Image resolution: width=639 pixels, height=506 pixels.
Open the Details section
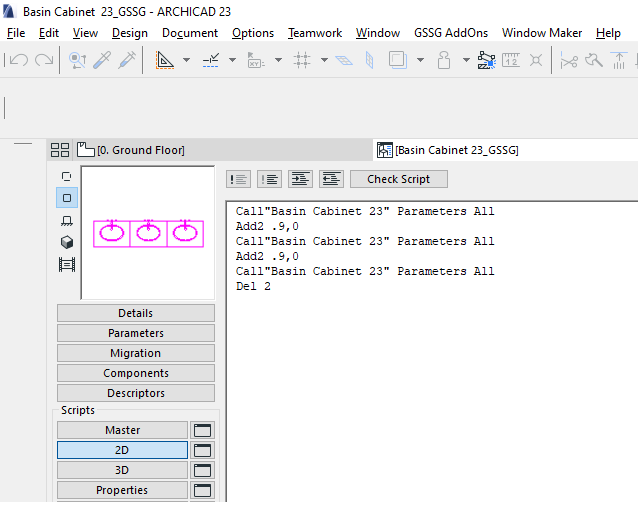[136, 313]
